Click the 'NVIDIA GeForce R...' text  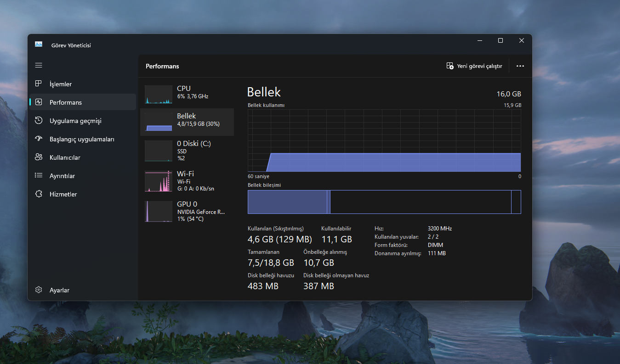point(201,212)
